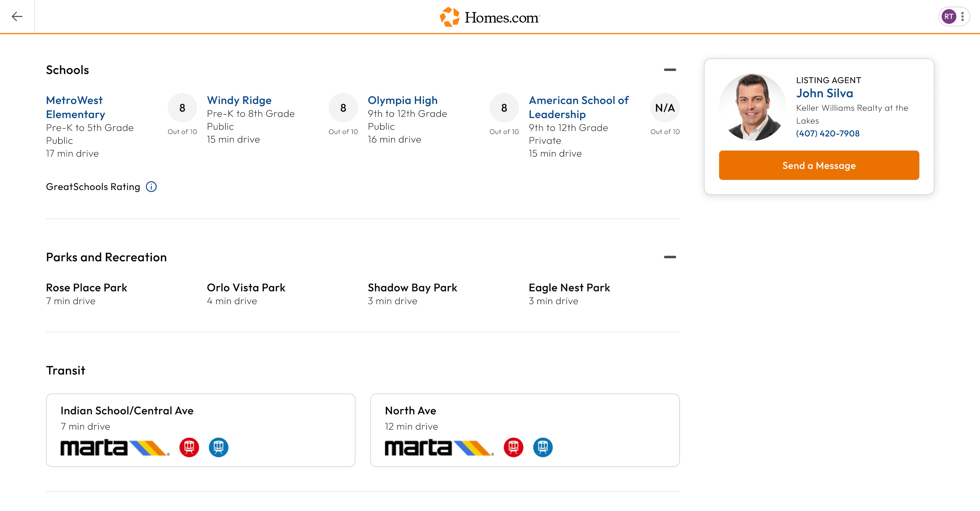Open American School of Leadership link
Viewport: 980px width, 511px height.
(x=579, y=107)
